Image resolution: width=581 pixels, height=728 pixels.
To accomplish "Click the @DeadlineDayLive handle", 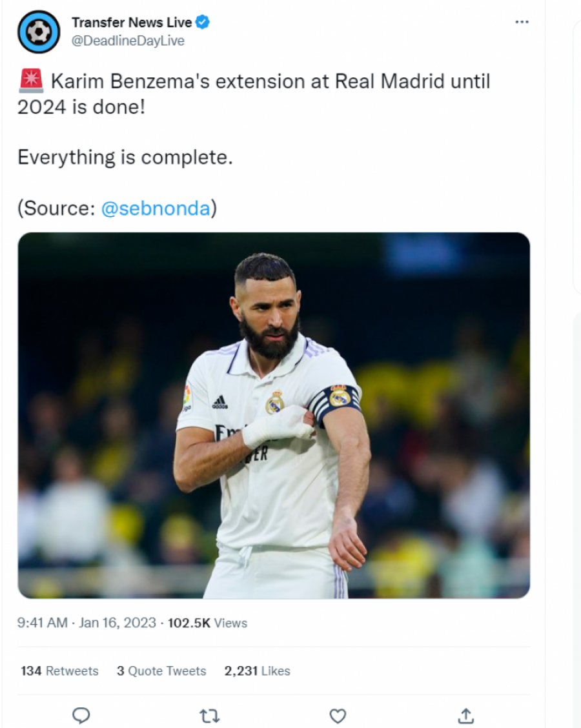I will point(128,41).
